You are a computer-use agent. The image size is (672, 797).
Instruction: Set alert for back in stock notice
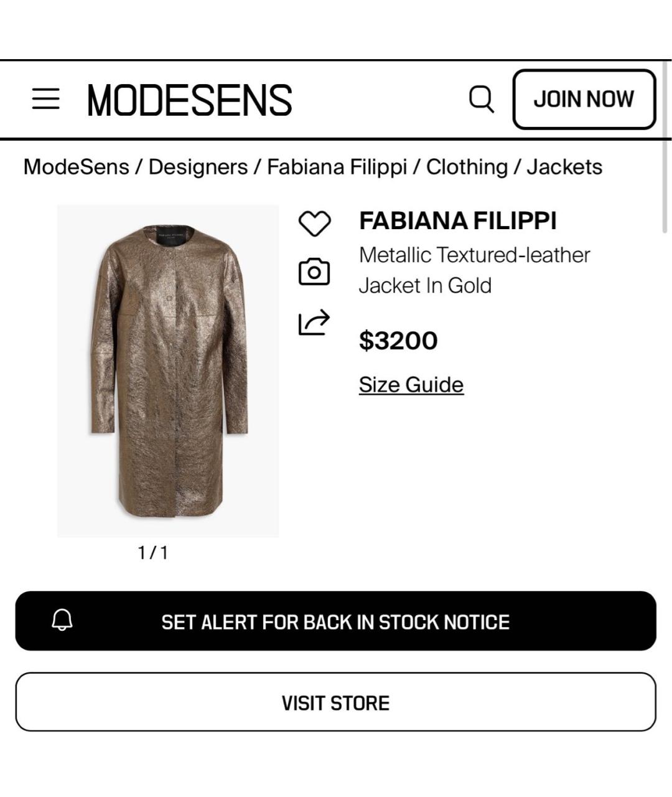pos(335,621)
